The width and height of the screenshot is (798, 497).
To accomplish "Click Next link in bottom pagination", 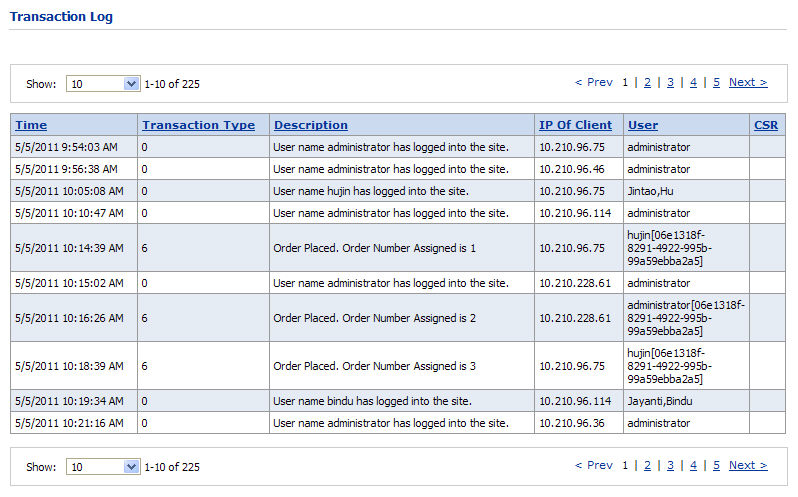I will point(747,466).
